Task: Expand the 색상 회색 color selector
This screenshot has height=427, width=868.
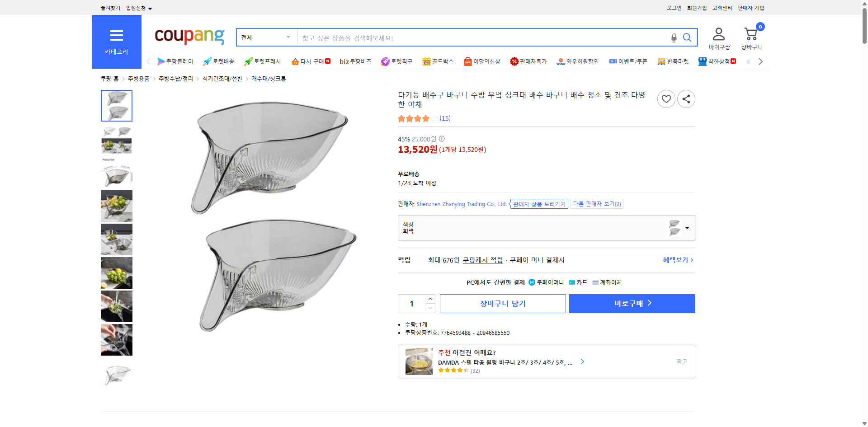Action: coord(687,228)
